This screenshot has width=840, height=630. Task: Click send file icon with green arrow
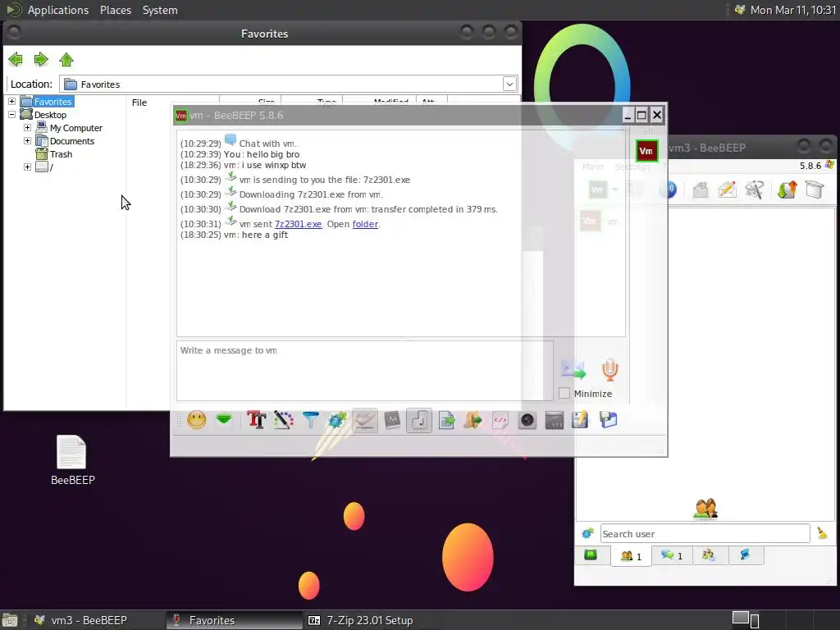coord(446,419)
